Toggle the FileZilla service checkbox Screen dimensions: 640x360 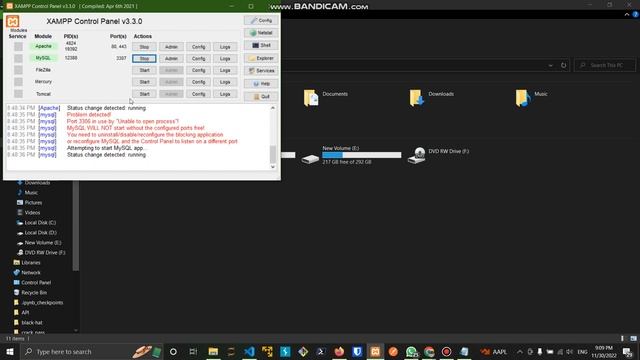coord(18,70)
